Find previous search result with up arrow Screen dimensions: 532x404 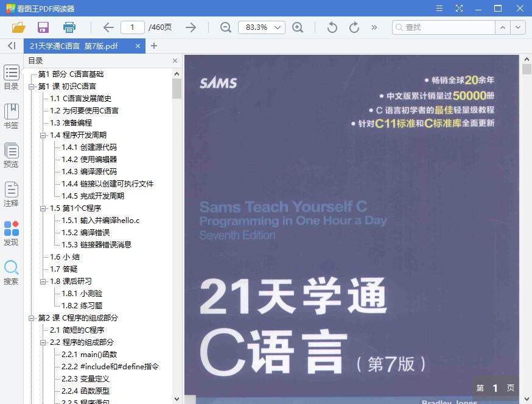pos(503,27)
